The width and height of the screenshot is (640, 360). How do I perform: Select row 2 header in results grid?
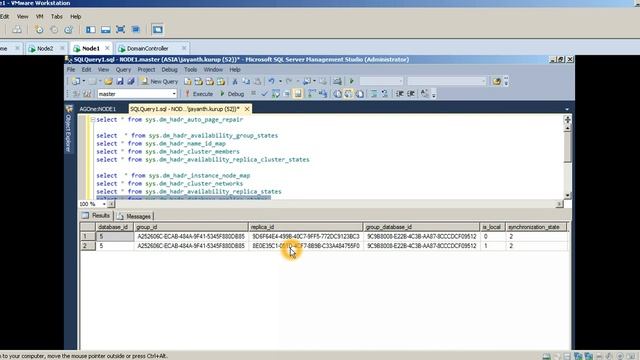coord(87,246)
